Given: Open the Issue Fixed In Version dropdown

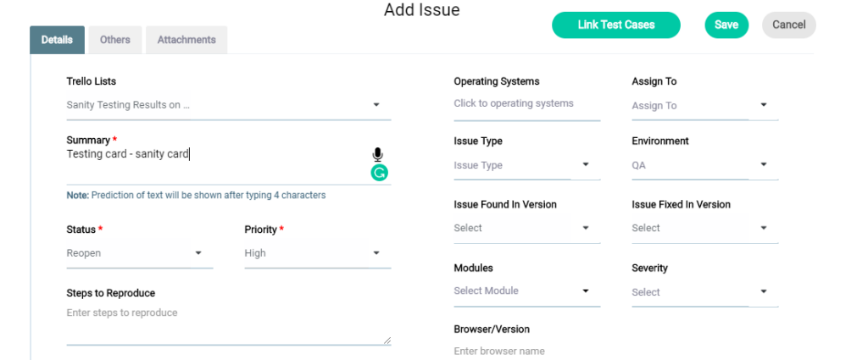Looking at the screenshot, I should click(763, 228).
